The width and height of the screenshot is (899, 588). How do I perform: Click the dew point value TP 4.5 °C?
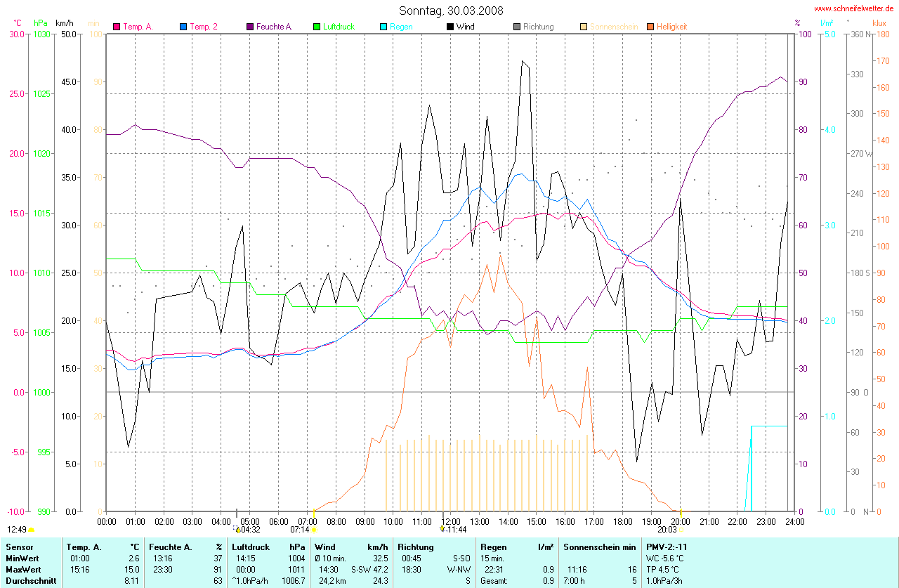click(662, 569)
